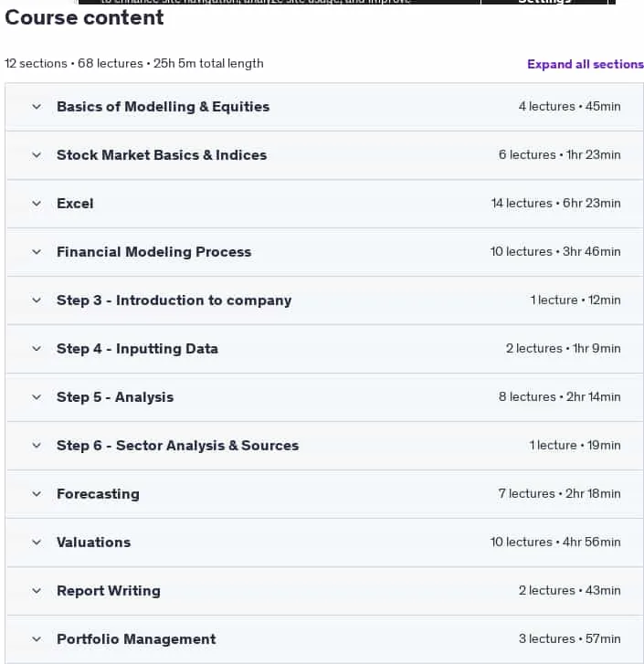Expand the Report Writing chevron
The image size is (644, 664).
coord(37,591)
